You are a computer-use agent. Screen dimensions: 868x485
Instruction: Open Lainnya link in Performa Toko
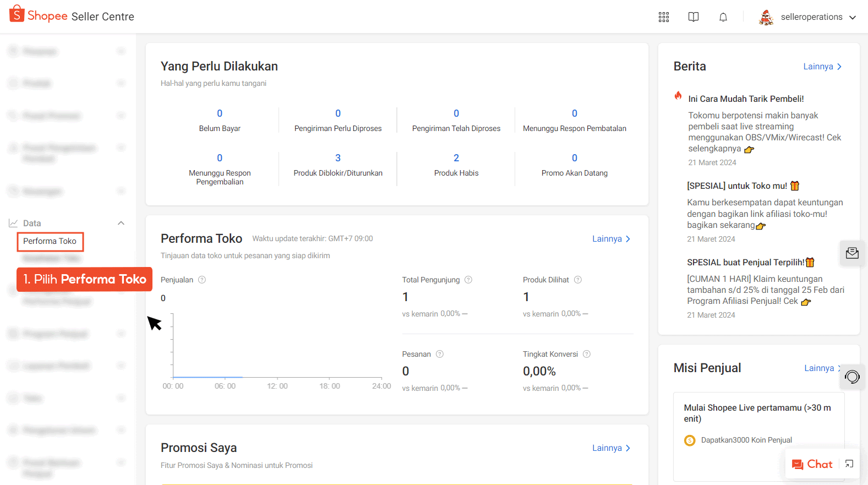[611, 239]
